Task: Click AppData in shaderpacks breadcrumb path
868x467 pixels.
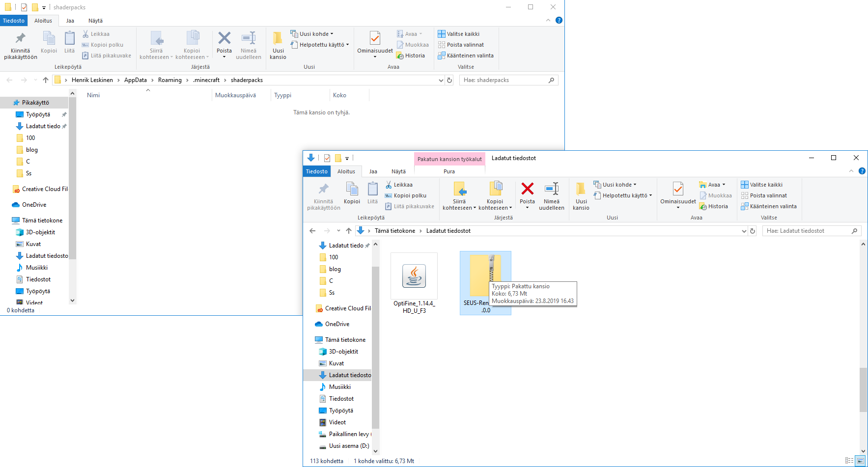Action: pyautogui.click(x=136, y=80)
